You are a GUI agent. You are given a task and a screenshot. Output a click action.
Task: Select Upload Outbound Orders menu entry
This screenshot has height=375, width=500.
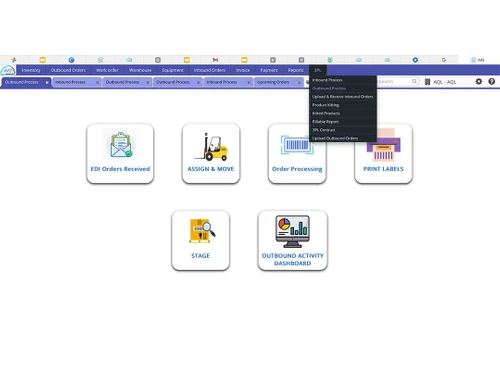(x=343, y=138)
